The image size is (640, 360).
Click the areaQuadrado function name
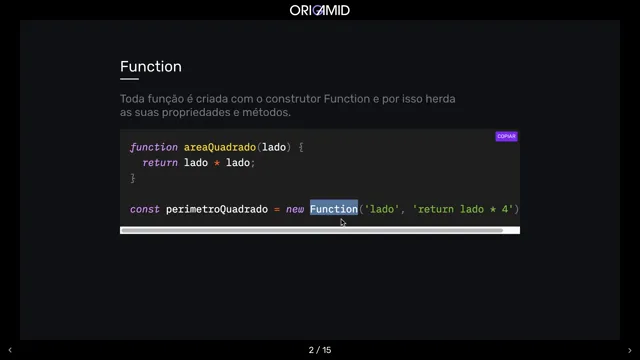coord(220,147)
